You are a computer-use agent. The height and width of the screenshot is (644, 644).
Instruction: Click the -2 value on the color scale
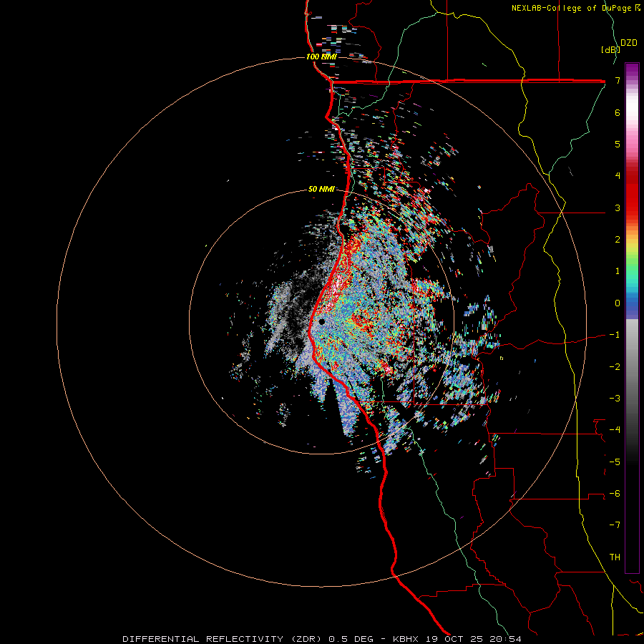[615, 367]
